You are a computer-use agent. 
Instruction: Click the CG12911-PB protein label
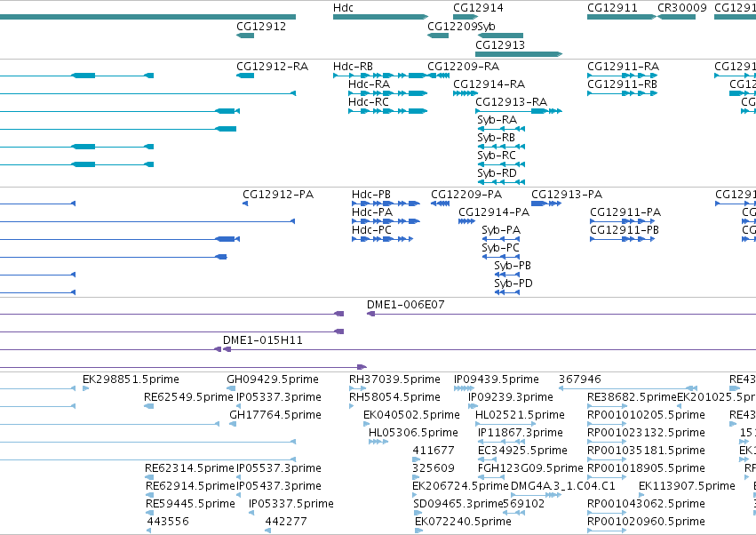click(x=625, y=230)
